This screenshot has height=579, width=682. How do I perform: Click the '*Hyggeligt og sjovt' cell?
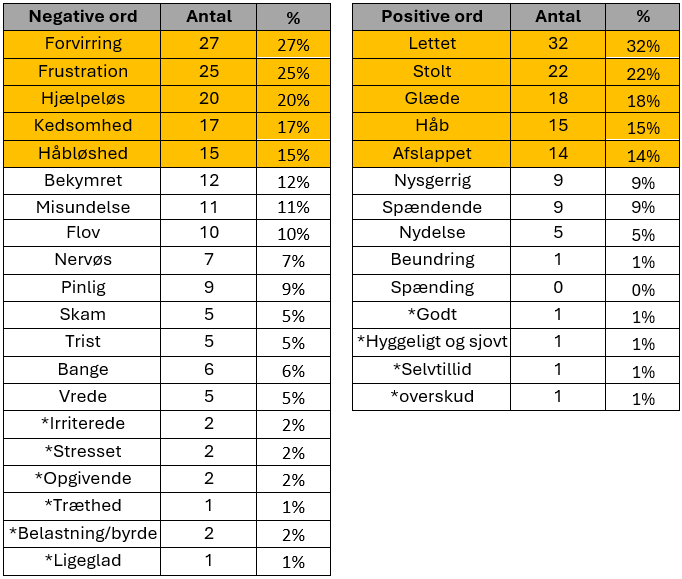432,342
